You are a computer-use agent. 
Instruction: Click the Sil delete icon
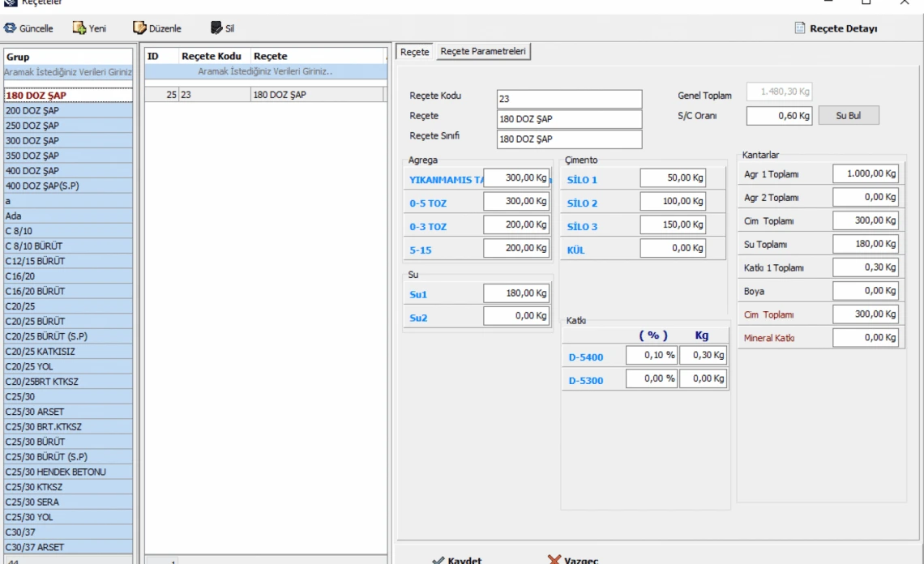(216, 28)
